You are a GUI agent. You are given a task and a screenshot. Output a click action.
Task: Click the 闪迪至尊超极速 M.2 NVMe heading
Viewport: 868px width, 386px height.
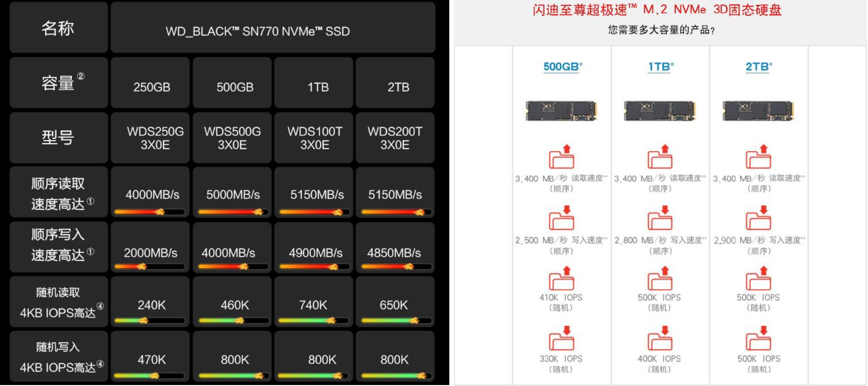(x=657, y=10)
